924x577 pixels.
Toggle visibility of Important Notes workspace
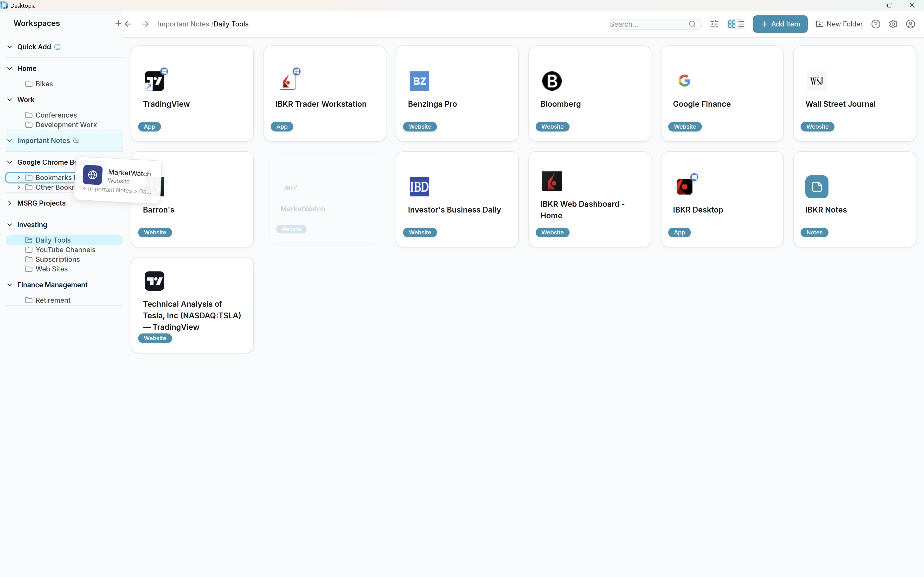point(77,140)
